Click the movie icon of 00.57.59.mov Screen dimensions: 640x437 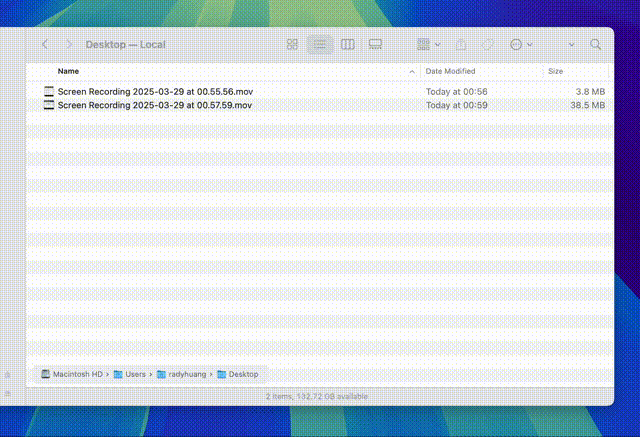pos(49,105)
